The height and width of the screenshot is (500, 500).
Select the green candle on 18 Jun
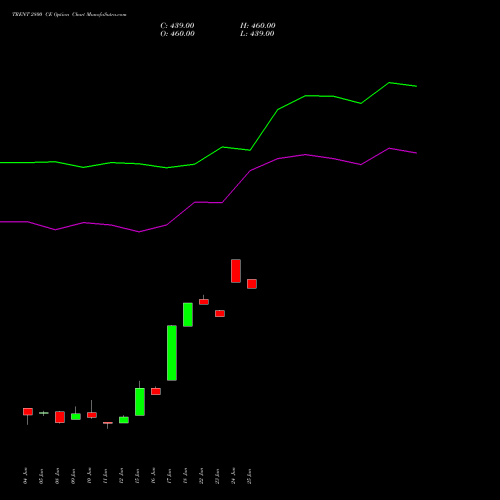pos(188,315)
